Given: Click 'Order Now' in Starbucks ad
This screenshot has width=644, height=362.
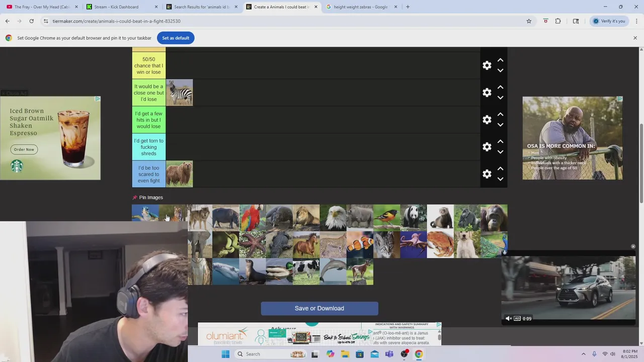Looking at the screenshot, I should tap(24, 149).
